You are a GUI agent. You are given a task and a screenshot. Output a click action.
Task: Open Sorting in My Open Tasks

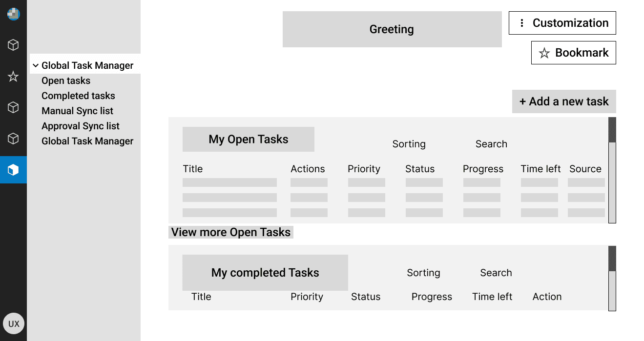tap(409, 144)
